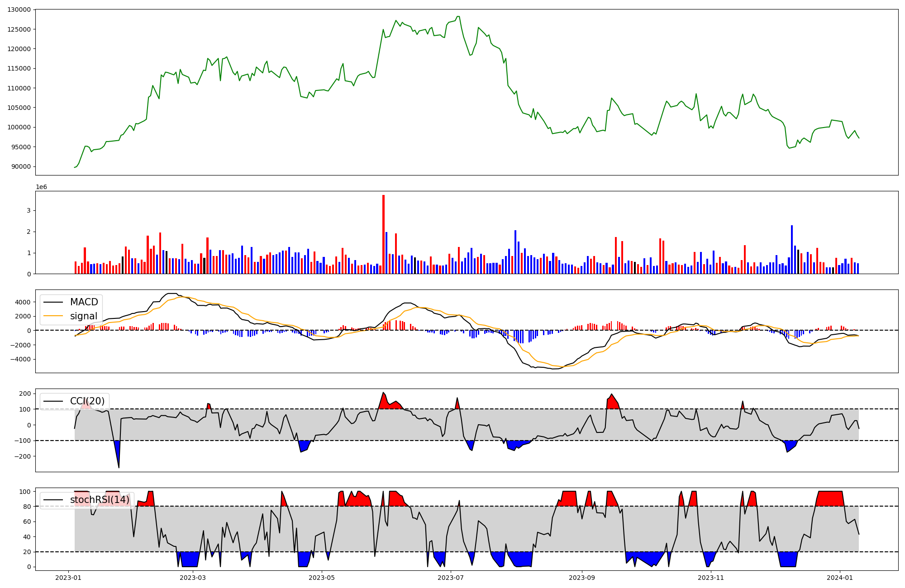905x588 pixels.
Task: Click the stochRSI(14) legend label
Action: tap(100, 500)
